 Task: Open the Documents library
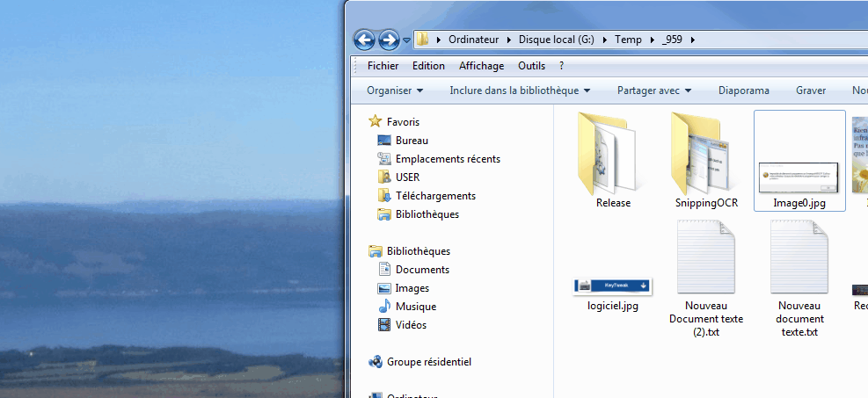click(x=422, y=270)
